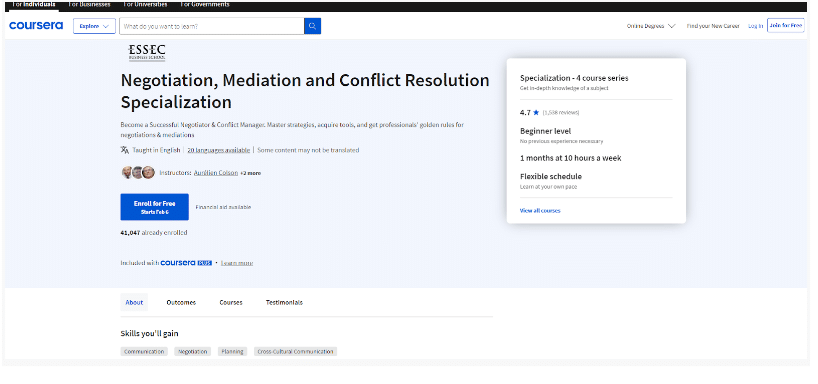Switch to For Universities tab
Viewport: 818px width, 384px height.
tap(146, 4)
